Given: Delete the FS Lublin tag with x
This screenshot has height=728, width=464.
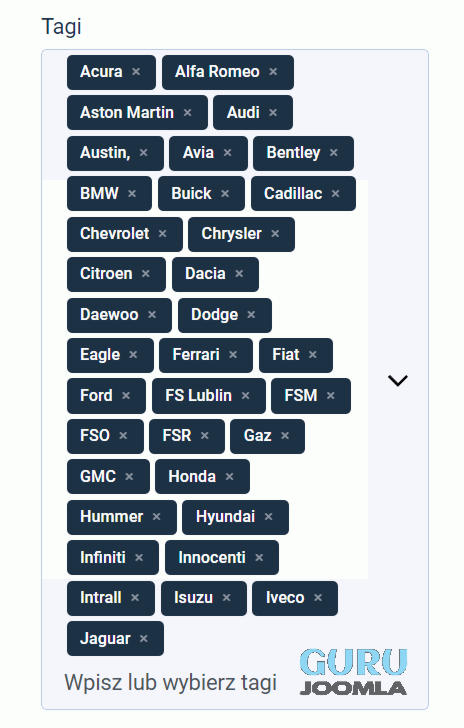Looking at the screenshot, I should point(245,395).
